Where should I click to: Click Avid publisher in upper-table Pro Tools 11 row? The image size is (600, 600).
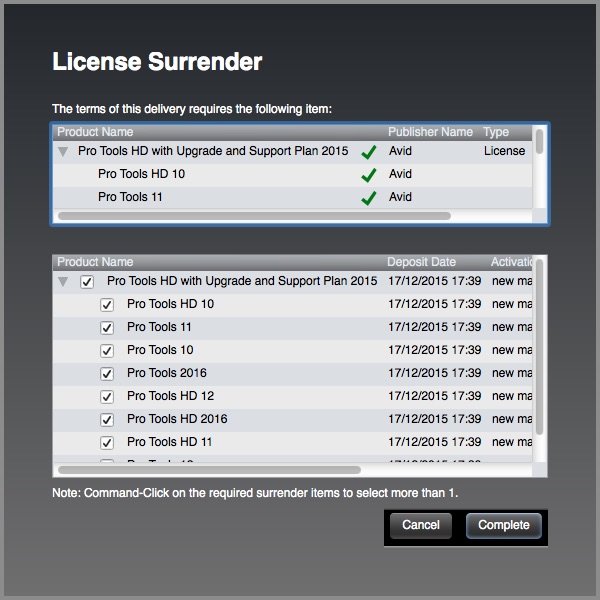tap(400, 197)
